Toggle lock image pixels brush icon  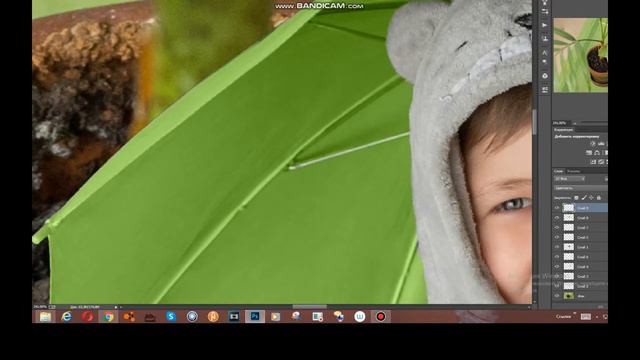[584, 198]
